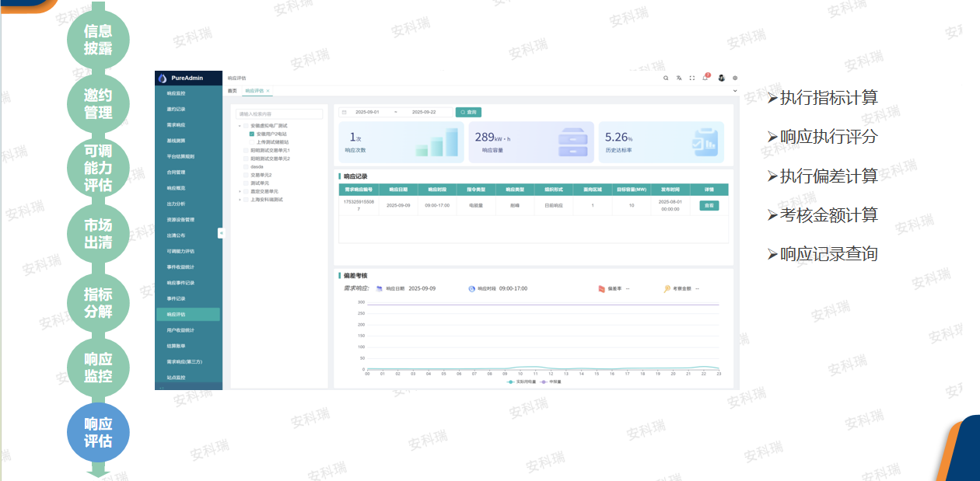The width and height of the screenshot is (980, 481).
Task: Collapse the sidebar with the double-arrow icon
Action: pos(222,232)
